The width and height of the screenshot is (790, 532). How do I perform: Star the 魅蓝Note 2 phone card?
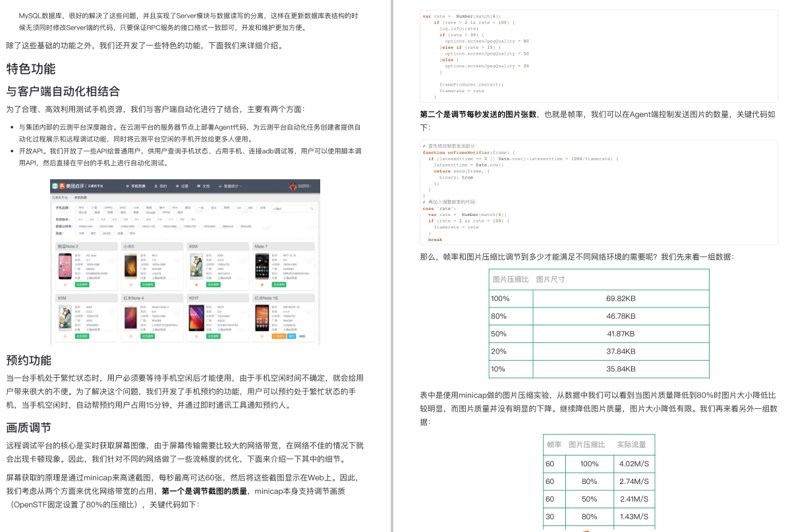click(65, 285)
